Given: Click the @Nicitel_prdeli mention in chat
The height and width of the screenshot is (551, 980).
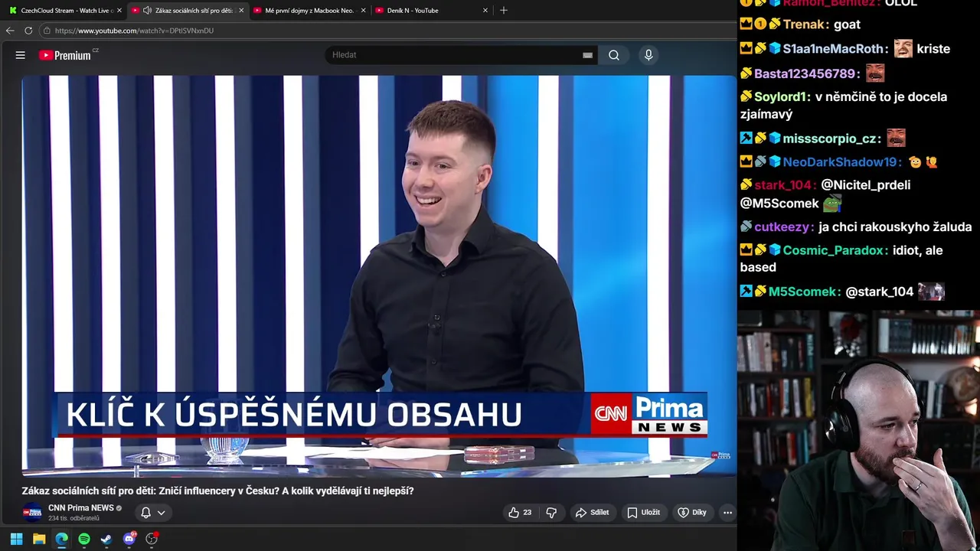Looking at the screenshot, I should point(866,185).
